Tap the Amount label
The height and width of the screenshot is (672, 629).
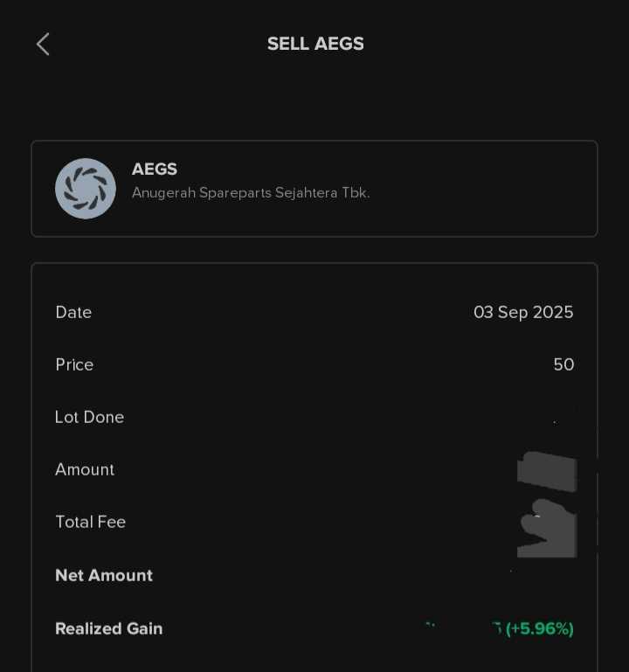(x=85, y=469)
